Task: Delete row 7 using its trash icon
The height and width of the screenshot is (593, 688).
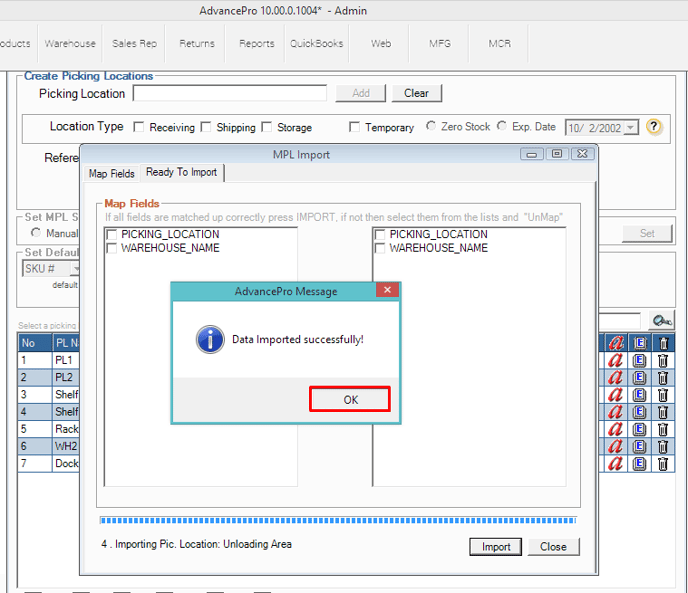Action: coord(662,463)
